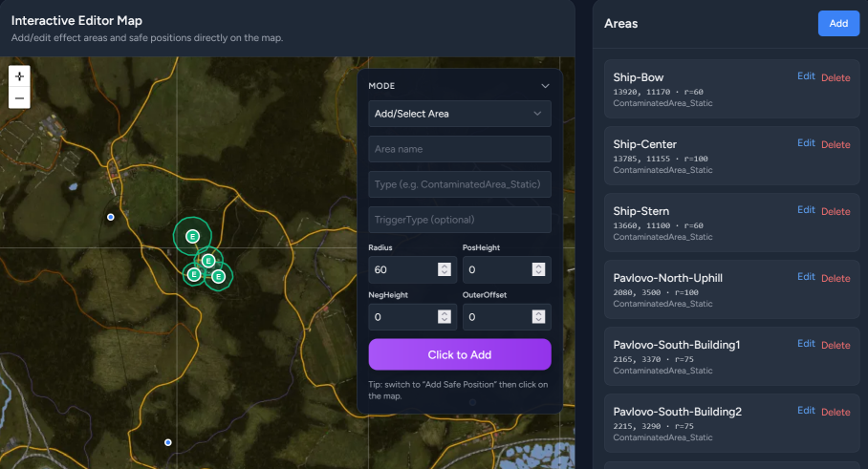Image resolution: width=868 pixels, height=469 pixels.
Task: Click the OuterOffset stepper arrows
Action: 539,317
